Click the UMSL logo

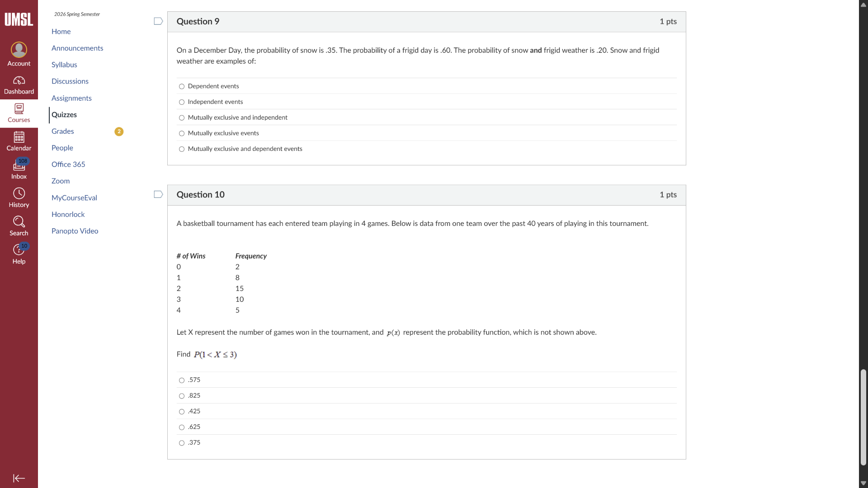[19, 19]
